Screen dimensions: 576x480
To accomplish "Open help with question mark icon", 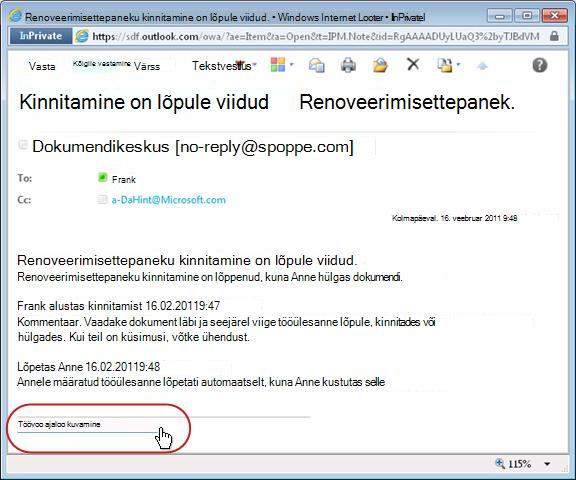I will click(x=540, y=65).
